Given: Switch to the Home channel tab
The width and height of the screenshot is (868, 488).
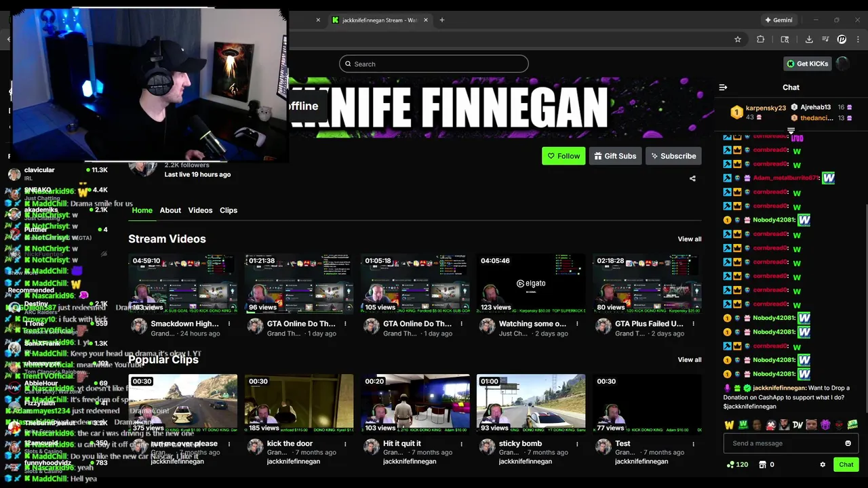Looking at the screenshot, I should click(x=142, y=210).
